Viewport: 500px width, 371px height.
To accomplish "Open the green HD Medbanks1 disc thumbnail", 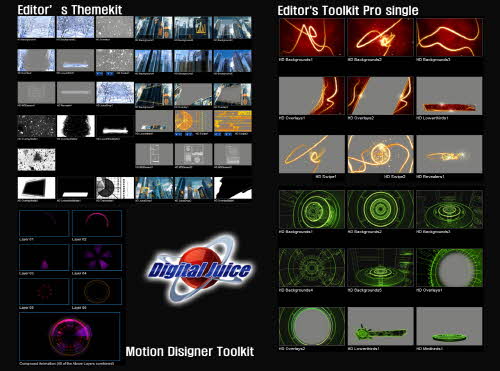I will (449, 326).
